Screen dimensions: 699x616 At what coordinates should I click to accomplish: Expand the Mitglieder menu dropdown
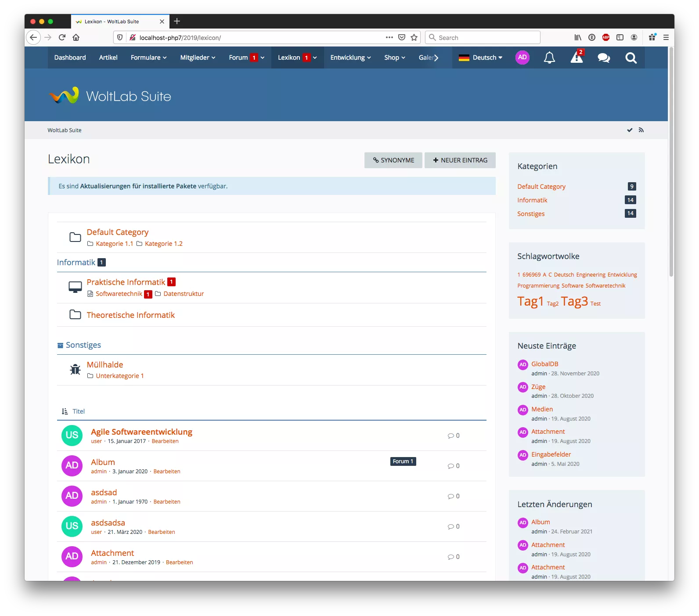coord(198,58)
